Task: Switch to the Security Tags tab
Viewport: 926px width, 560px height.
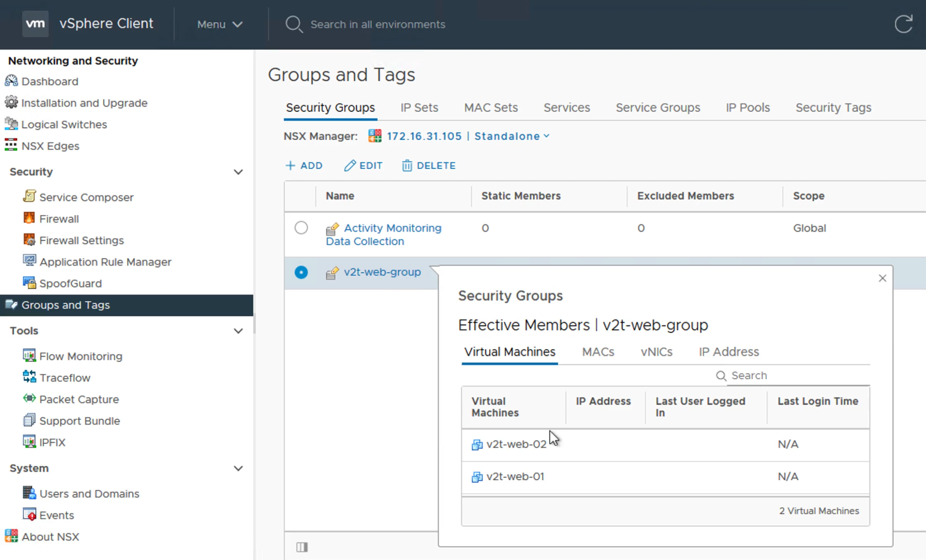Action: pyautogui.click(x=833, y=108)
